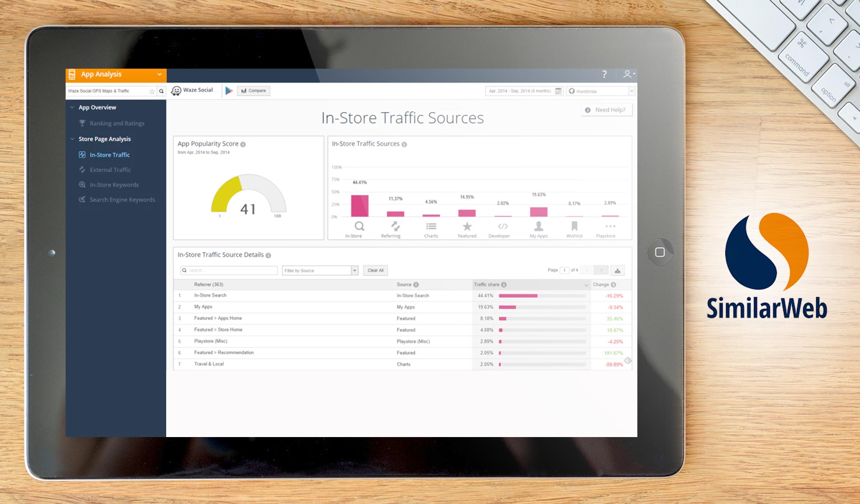Click the export download icon above the table
860x504 pixels.
(618, 270)
